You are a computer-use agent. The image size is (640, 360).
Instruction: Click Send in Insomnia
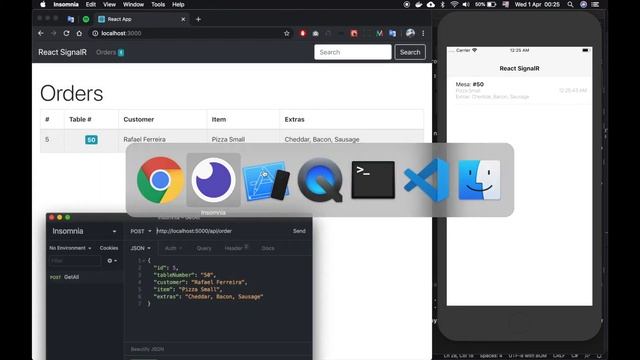(x=299, y=231)
